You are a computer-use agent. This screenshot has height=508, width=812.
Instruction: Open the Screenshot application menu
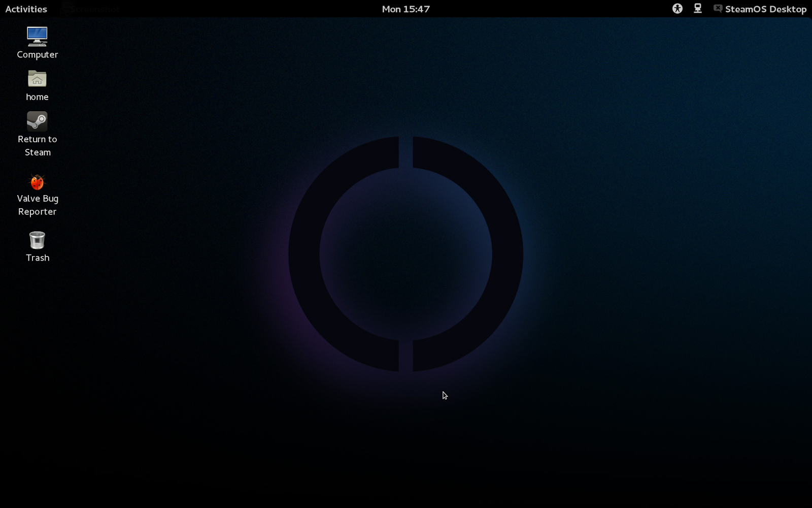91,9
